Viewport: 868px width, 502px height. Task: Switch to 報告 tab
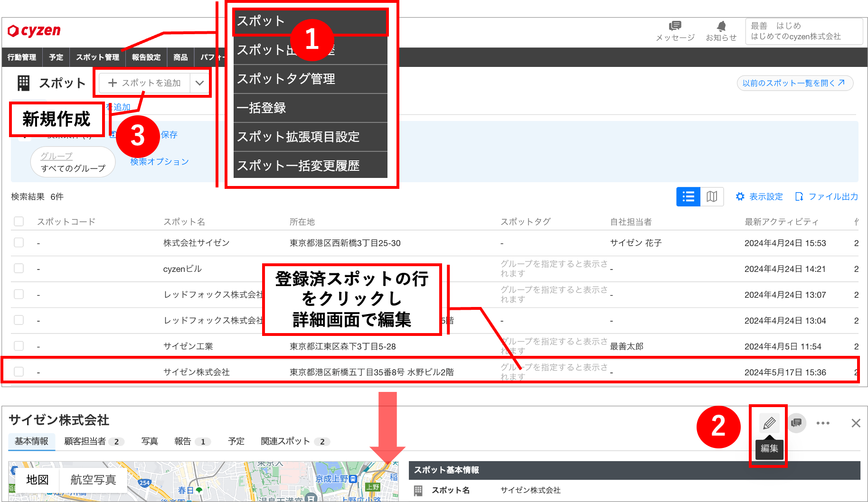click(x=192, y=441)
